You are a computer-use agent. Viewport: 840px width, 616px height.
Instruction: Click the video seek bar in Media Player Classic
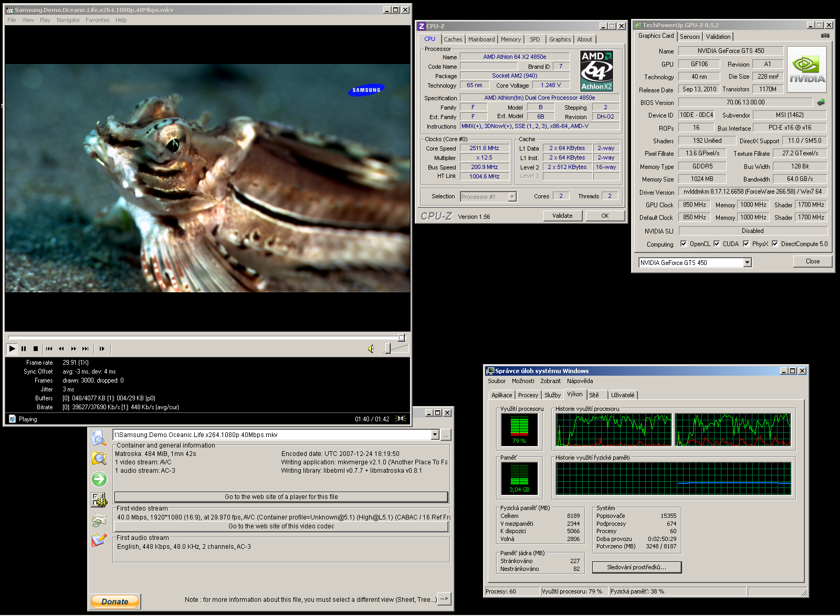click(207, 337)
